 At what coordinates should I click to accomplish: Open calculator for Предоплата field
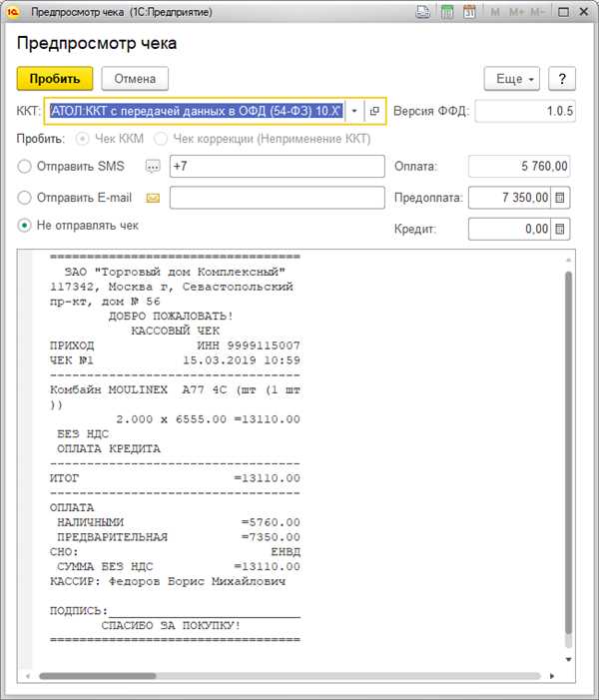560,198
